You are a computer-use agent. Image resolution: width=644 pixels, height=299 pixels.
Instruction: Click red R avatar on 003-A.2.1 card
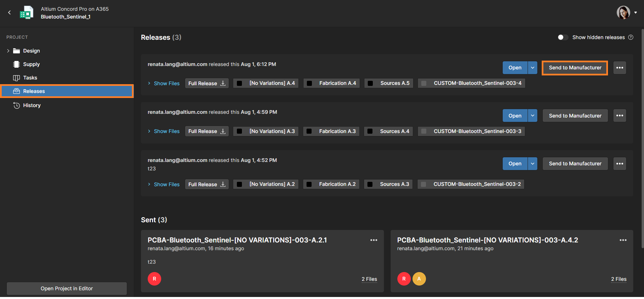point(154,279)
